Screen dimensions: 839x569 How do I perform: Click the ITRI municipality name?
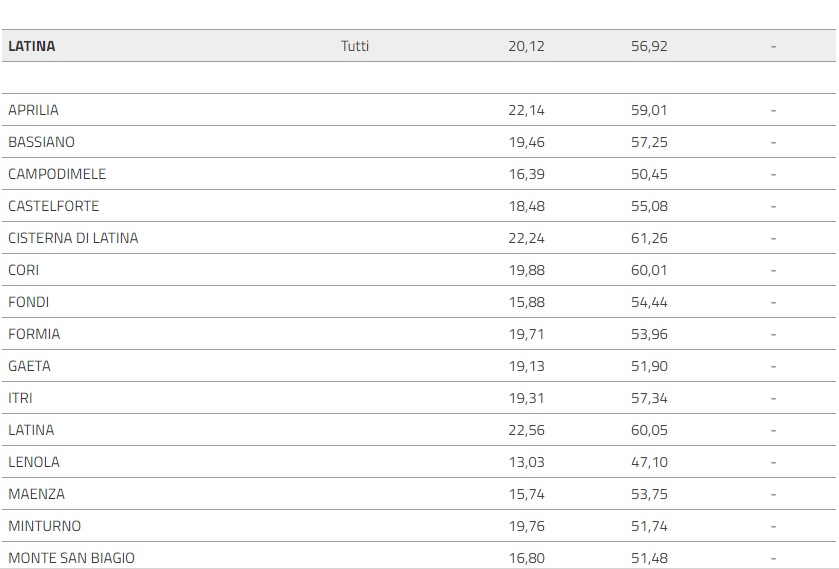(x=20, y=398)
